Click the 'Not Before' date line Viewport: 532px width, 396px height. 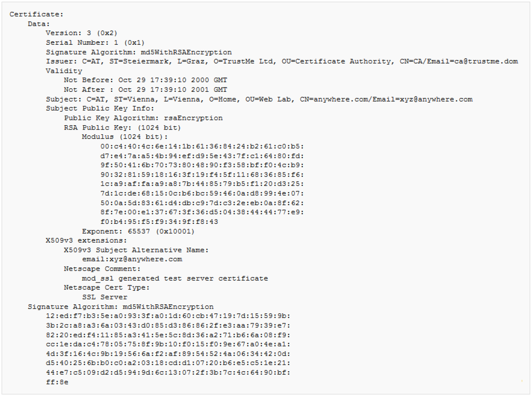145,80
